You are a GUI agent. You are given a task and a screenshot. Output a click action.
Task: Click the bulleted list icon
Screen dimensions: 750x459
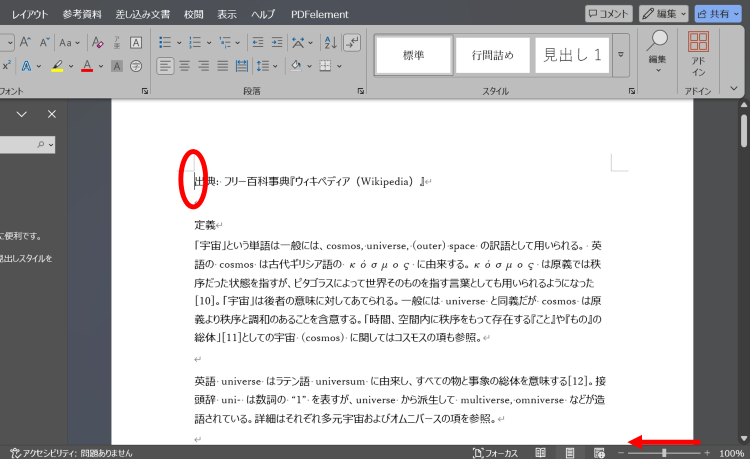pyautogui.click(x=164, y=43)
